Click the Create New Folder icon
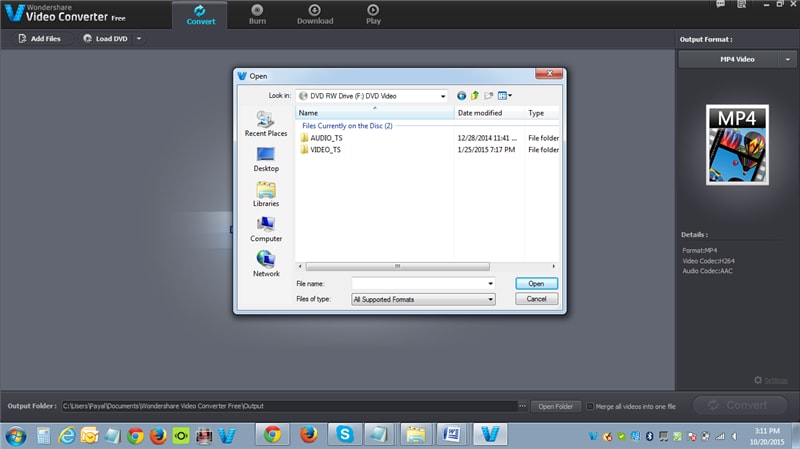800x449 pixels. click(489, 95)
